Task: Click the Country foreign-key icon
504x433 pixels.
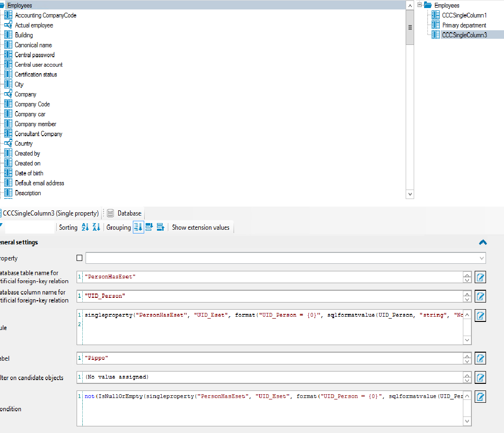Action: pos(9,143)
